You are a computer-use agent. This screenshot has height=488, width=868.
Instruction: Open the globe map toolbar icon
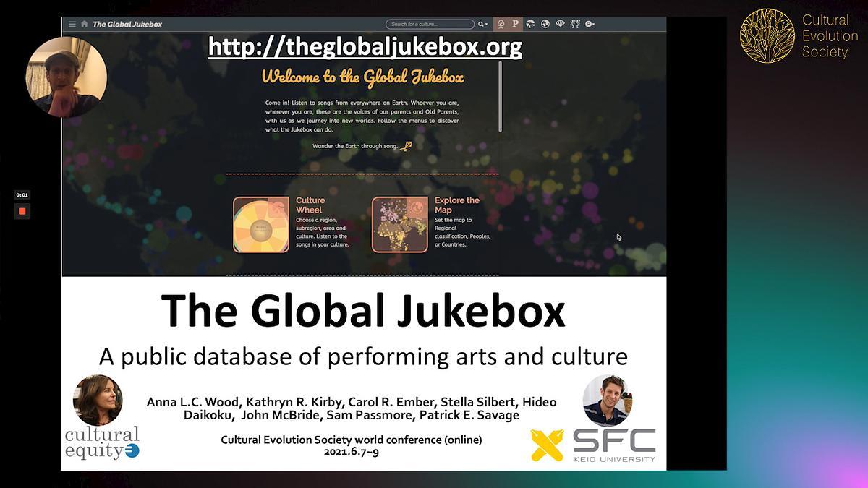point(545,24)
